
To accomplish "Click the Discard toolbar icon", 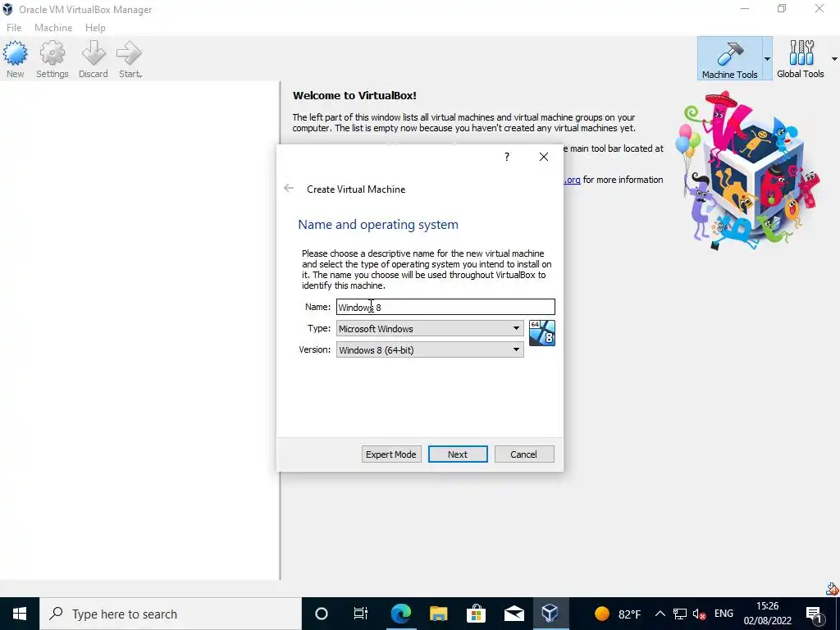I will click(94, 59).
